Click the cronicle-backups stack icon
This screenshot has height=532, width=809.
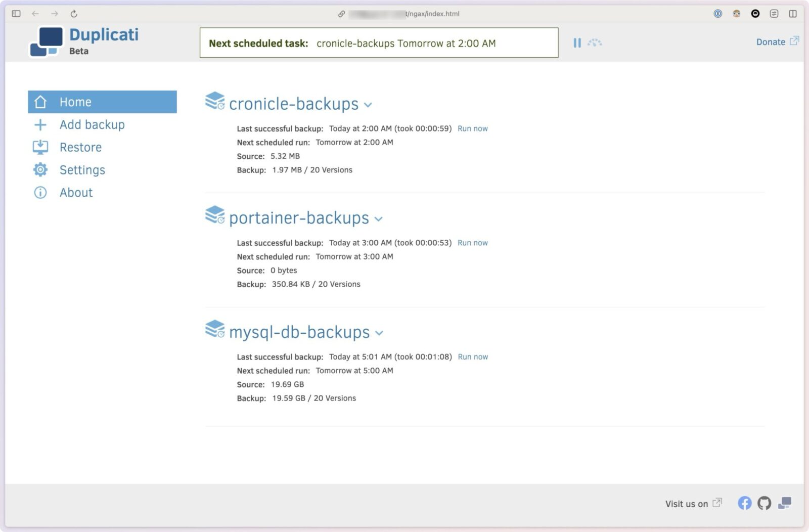coord(215,101)
